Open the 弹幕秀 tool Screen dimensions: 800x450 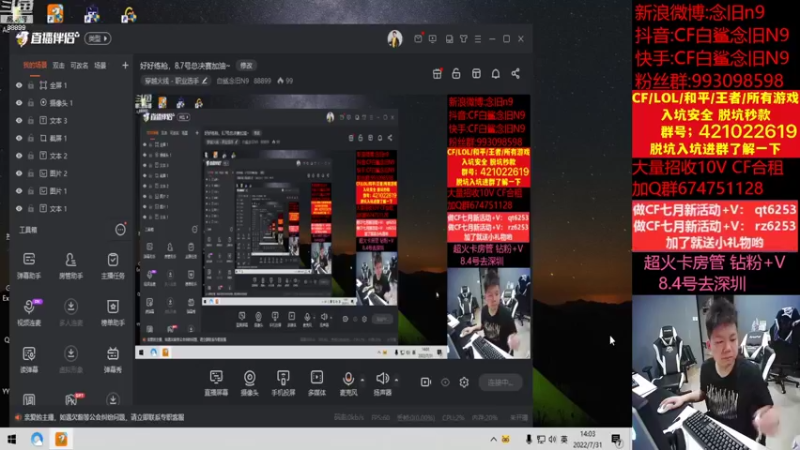point(113,359)
